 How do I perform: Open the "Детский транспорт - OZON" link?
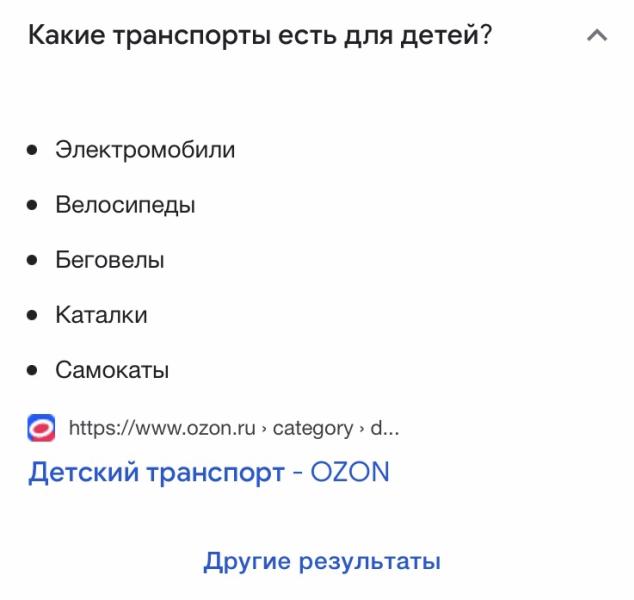[209, 472]
